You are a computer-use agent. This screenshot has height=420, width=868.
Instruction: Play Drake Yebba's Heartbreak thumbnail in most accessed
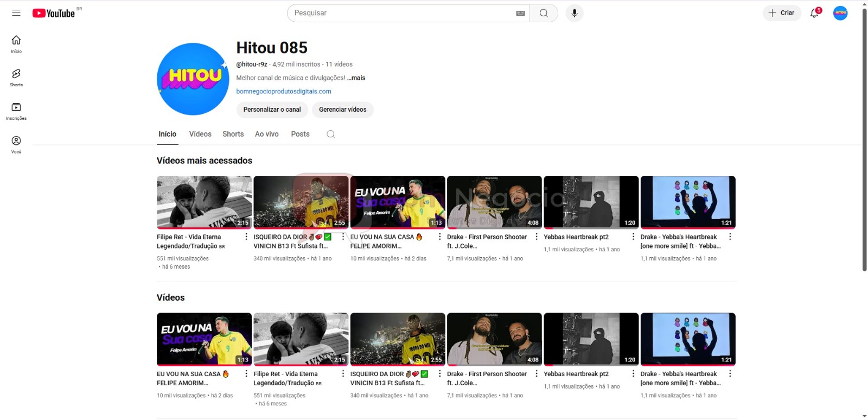pyautogui.click(x=688, y=202)
